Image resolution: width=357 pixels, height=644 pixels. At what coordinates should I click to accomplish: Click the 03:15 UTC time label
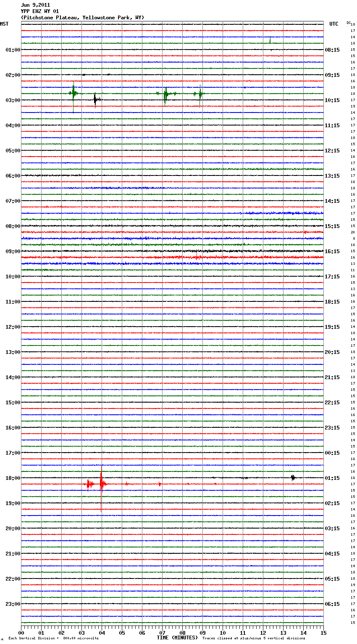[332, 529]
